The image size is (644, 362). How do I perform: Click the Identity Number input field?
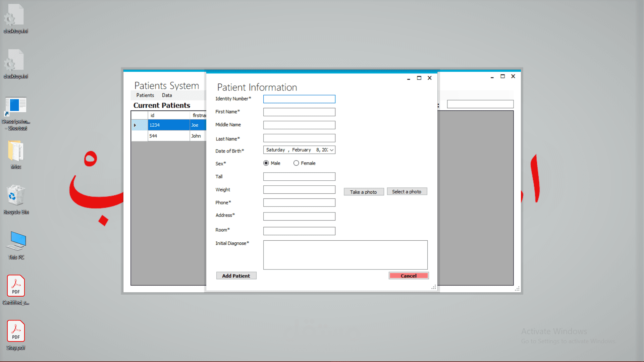299,99
